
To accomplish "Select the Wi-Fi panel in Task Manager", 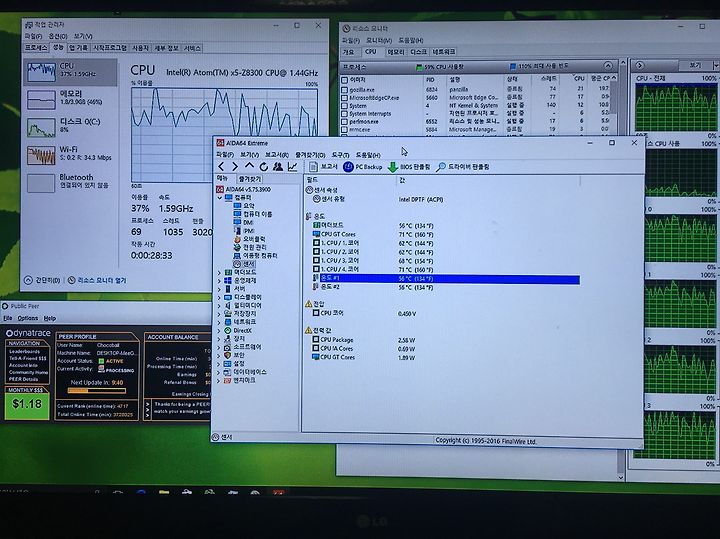I will point(70,155).
